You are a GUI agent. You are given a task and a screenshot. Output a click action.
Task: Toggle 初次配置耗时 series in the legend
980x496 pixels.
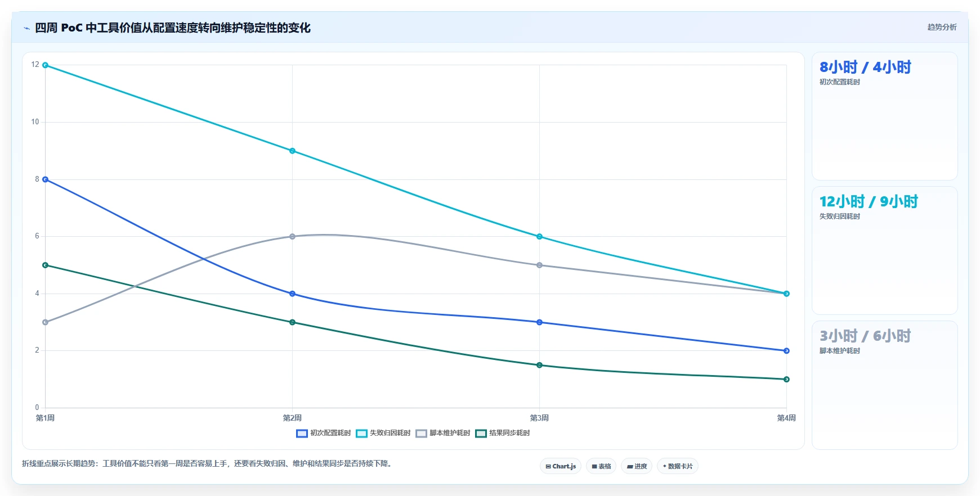(x=324, y=433)
